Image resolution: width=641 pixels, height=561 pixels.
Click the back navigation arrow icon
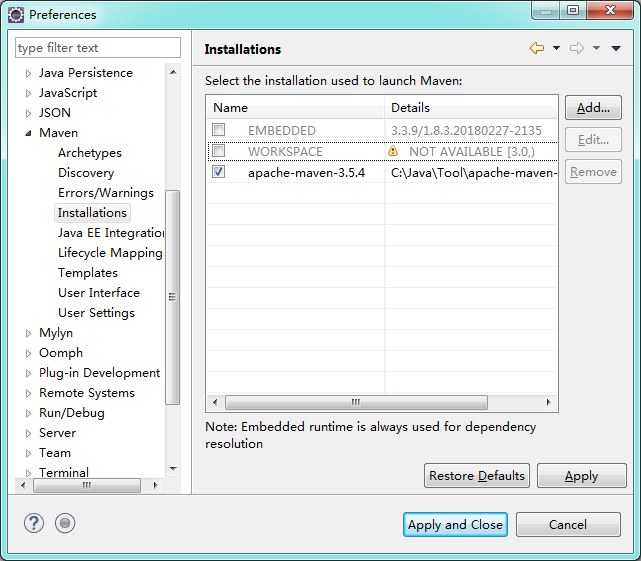537,48
